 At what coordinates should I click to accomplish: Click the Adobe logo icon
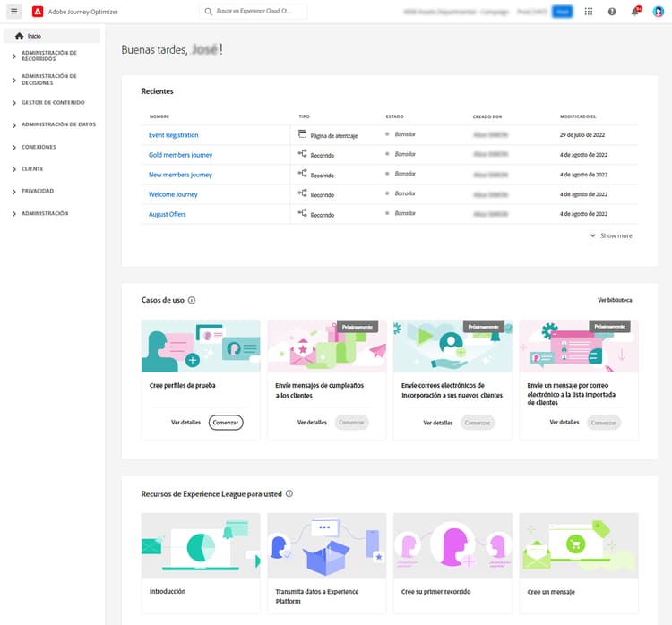38,12
